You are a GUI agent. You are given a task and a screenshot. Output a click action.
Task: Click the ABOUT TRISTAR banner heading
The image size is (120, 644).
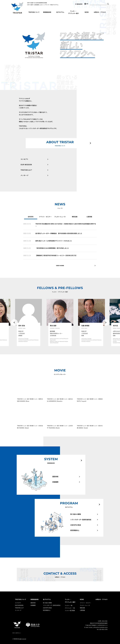60,142
